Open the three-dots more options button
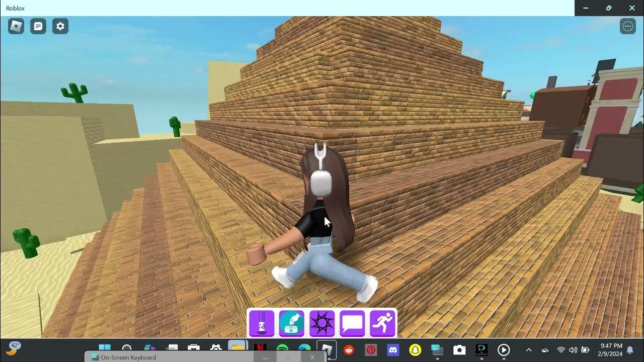Viewport: 644px width, 362px height. tap(628, 26)
